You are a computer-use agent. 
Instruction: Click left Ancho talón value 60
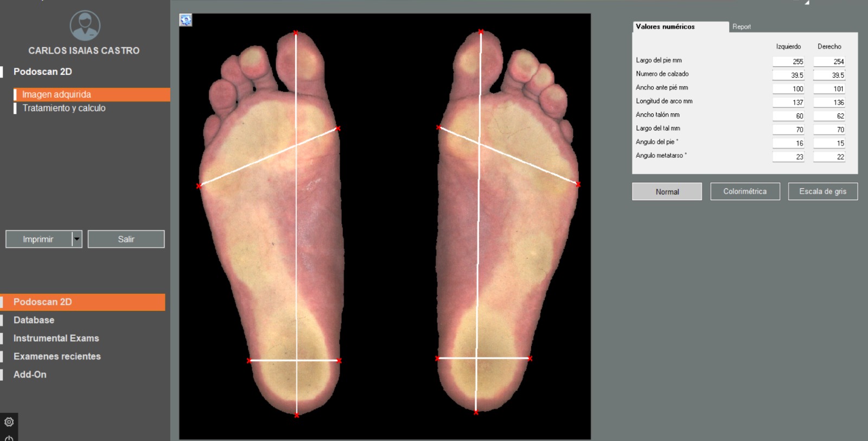coord(788,116)
